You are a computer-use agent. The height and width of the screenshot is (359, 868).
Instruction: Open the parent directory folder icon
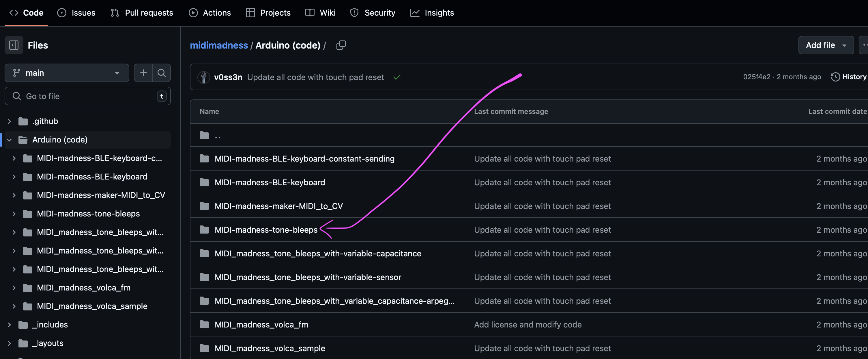[x=204, y=135]
